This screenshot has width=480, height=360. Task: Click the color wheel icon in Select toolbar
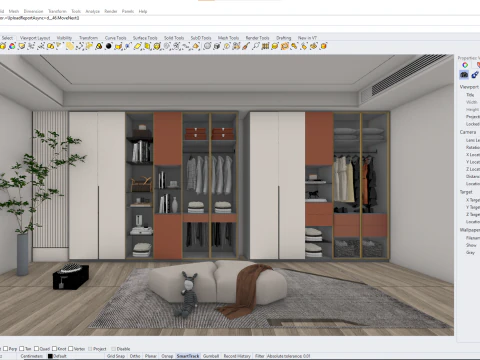click(12, 46)
